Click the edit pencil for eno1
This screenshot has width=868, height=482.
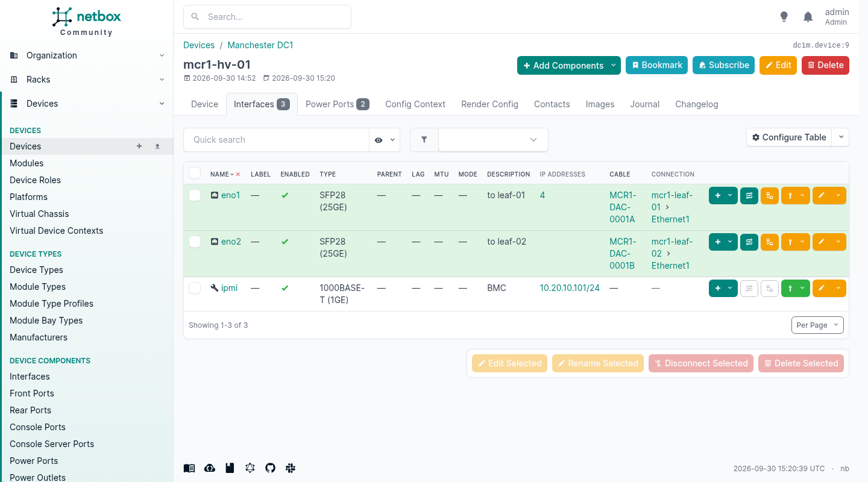[x=822, y=196]
